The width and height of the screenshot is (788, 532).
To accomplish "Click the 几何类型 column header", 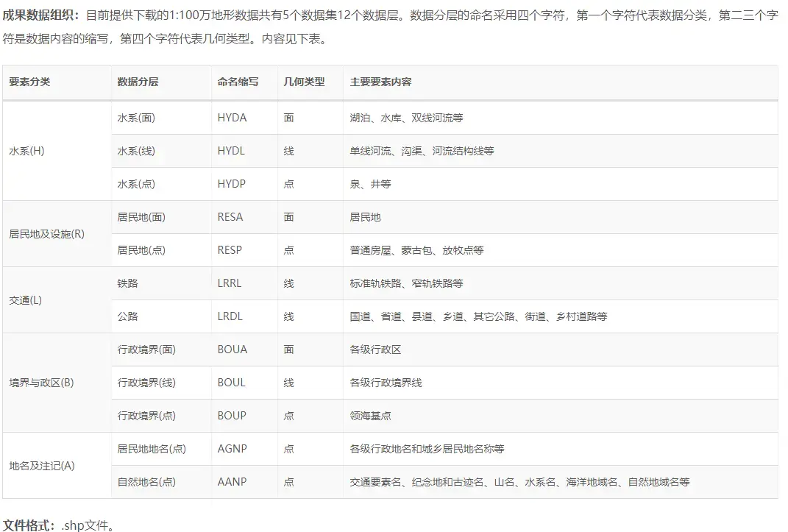I will [304, 82].
